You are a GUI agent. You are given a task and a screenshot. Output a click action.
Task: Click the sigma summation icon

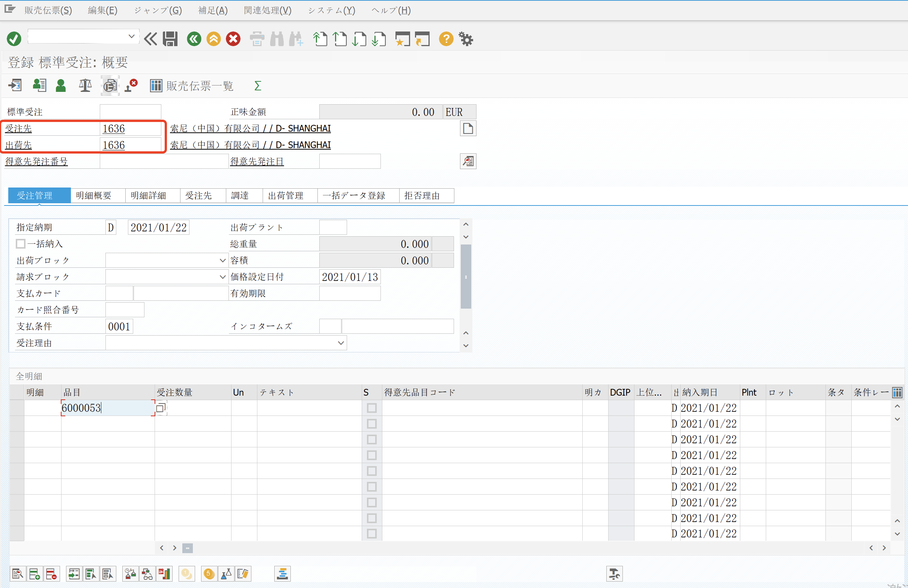pos(257,86)
